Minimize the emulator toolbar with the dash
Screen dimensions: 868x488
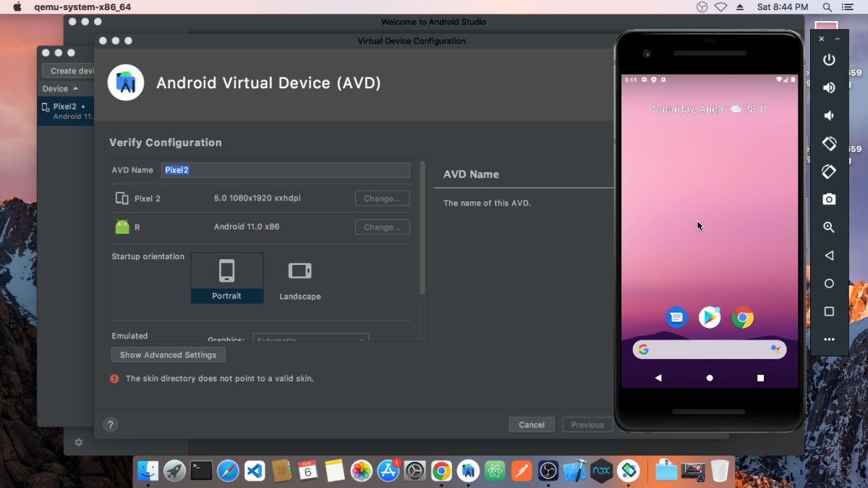click(x=838, y=39)
